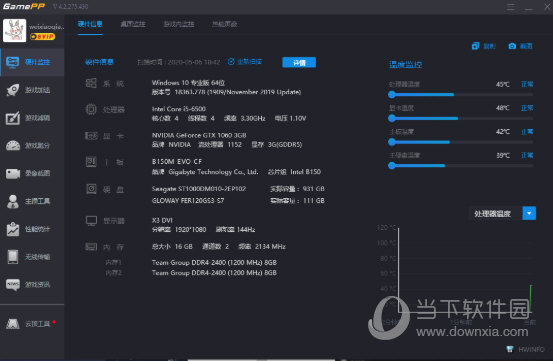Click the HWiNFO text link
Image resolution: width=553 pixels, height=361 pixels.
531,349
